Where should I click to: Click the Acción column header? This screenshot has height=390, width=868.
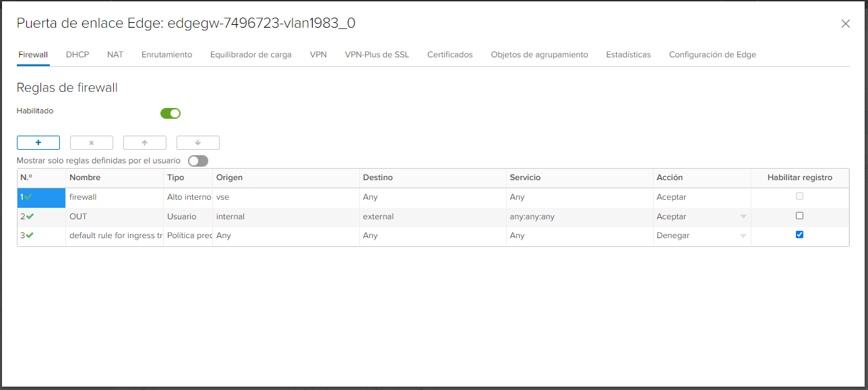pyautogui.click(x=702, y=177)
